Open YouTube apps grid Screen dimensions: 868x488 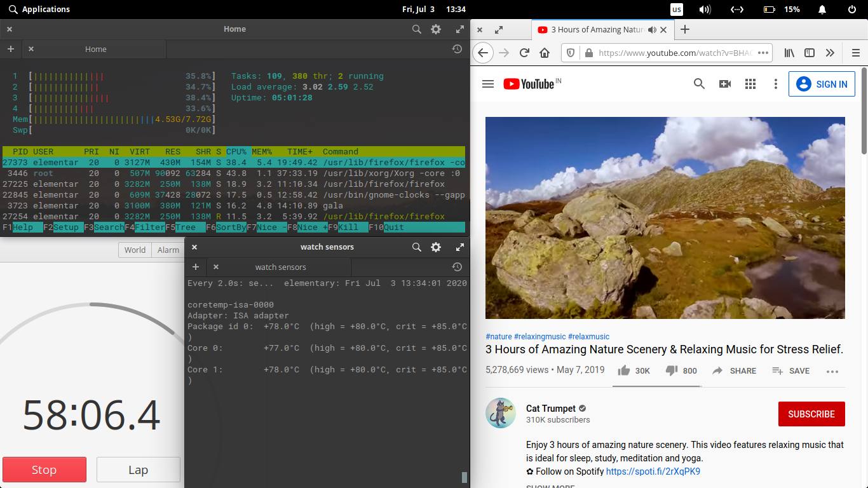click(750, 84)
